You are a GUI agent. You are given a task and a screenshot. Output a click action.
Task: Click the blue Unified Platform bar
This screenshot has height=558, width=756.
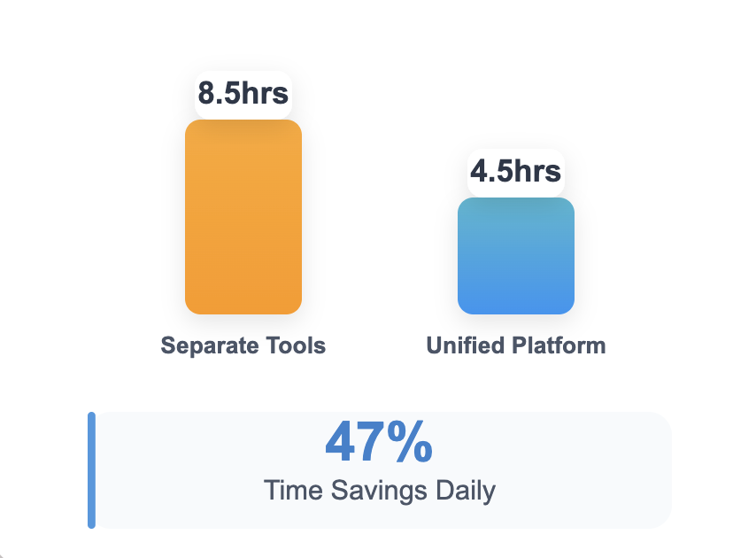coord(516,256)
